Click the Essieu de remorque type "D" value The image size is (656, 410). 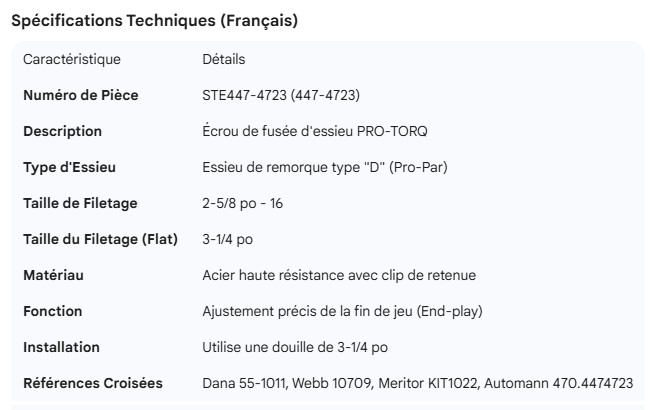[x=324, y=167]
